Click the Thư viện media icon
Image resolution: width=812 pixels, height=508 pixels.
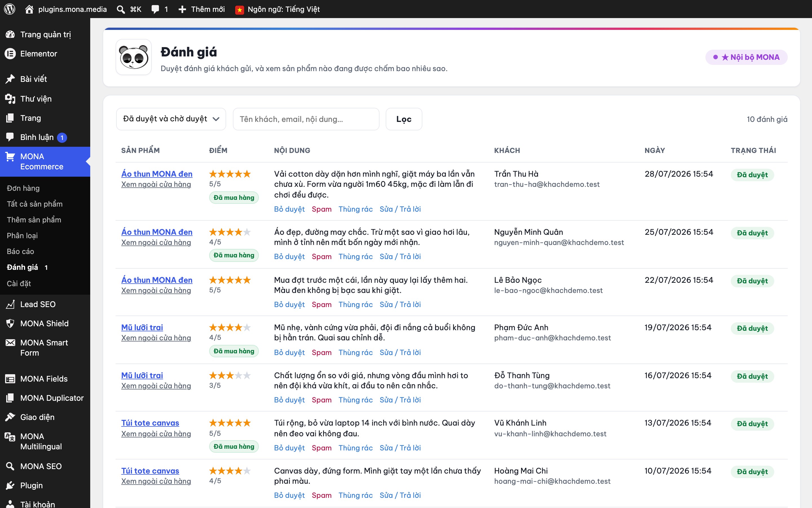[10, 99]
